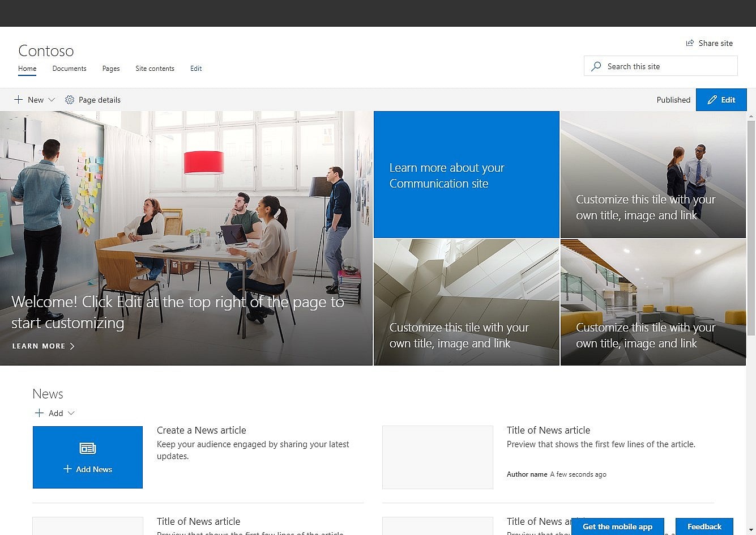The width and height of the screenshot is (756, 535).
Task: Click the pencil icon on the Edit button
Action: (x=712, y=100)
